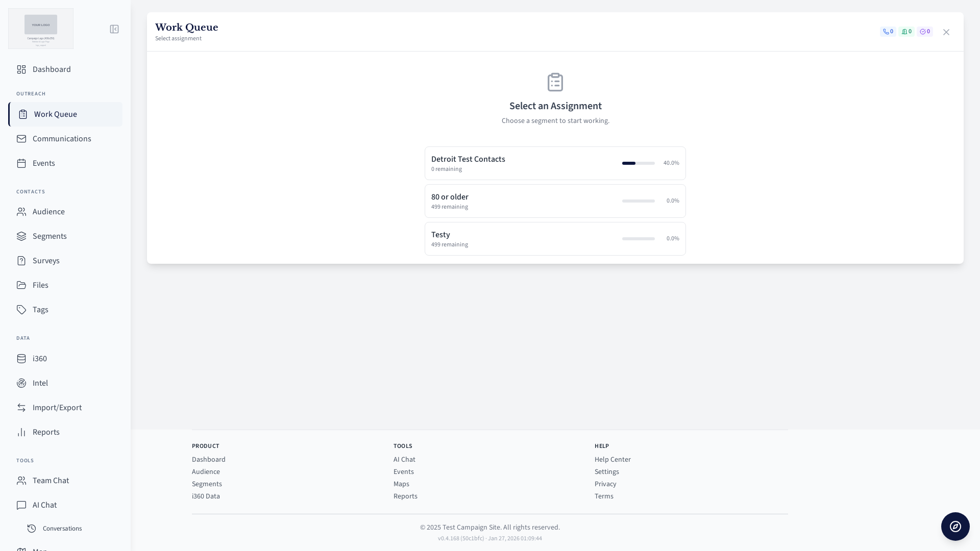Screen dimensions: 980x551
Task: Open the Maps link in footer
Action: [x=401, y=484]
